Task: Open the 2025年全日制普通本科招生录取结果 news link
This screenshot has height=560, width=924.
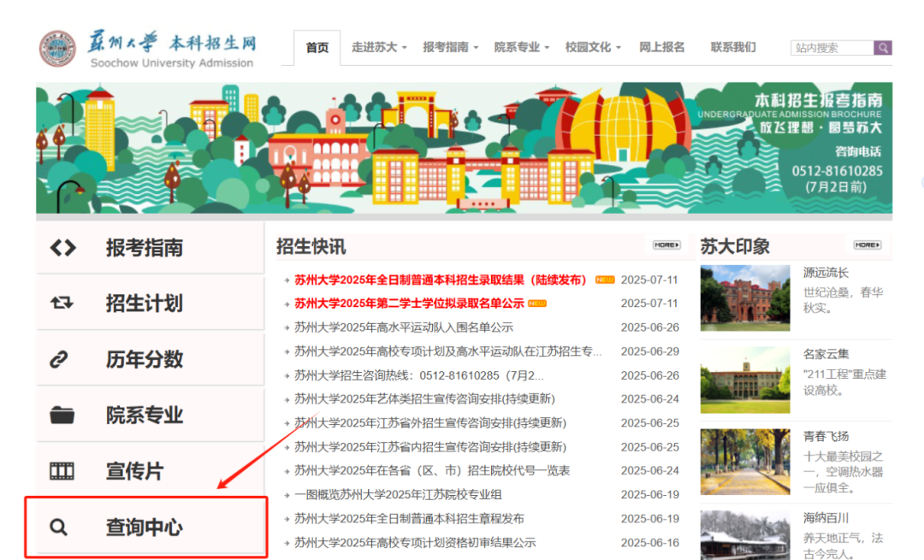Action: pyautogui.click(x=441, y=280)
